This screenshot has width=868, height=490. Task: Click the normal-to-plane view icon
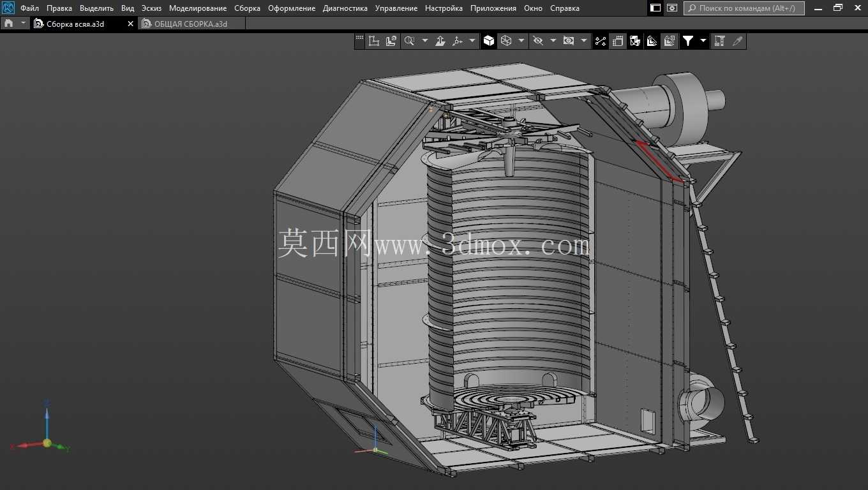click(440, 41)
